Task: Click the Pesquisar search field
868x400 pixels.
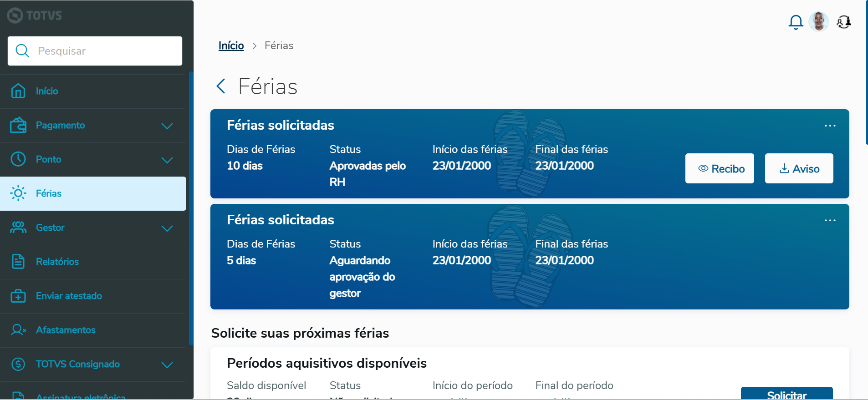Action: (105, 51)
